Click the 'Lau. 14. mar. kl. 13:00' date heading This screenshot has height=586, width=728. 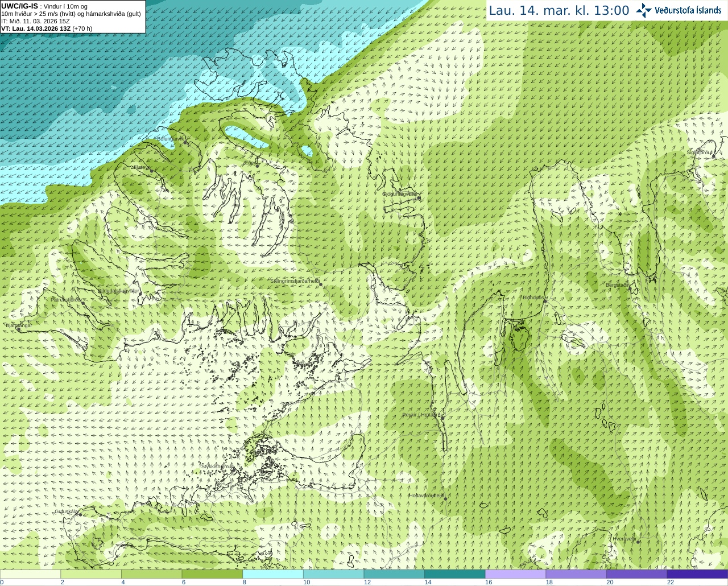[x=559, y=11]
